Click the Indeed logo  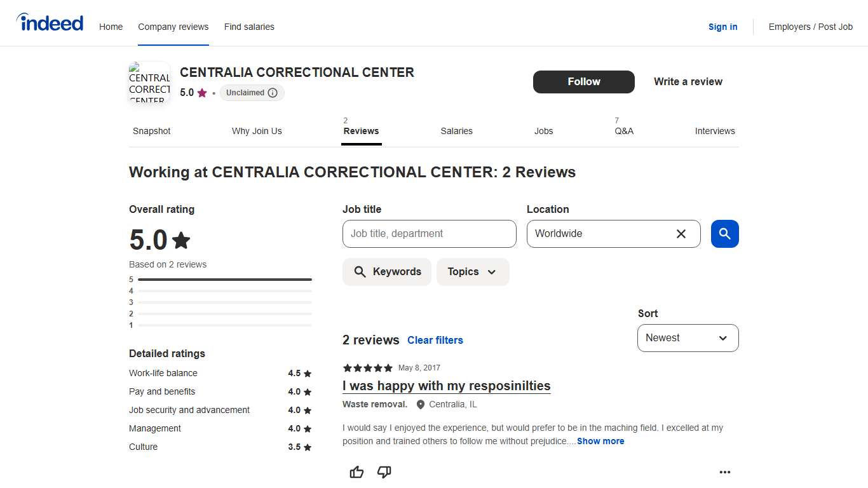(x=50, y=22)
